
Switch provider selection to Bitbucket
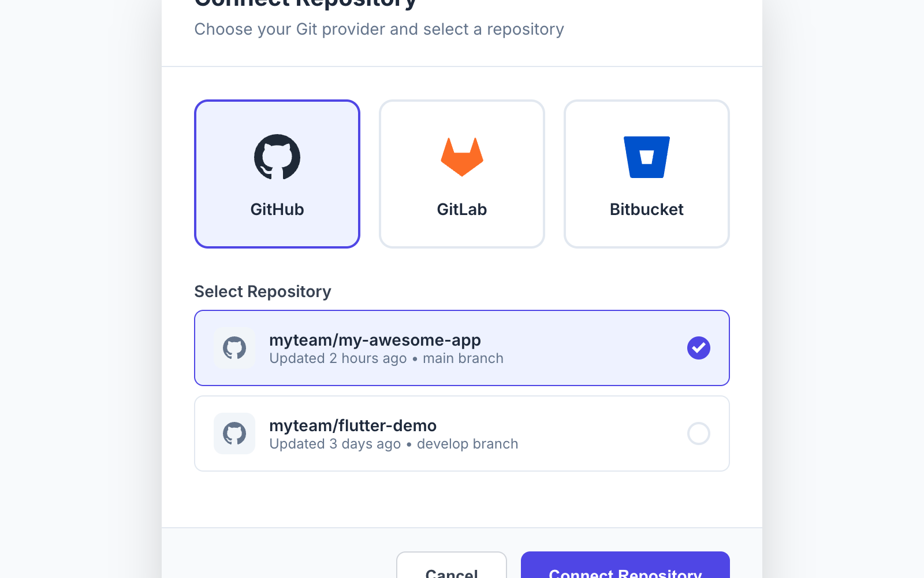(x=646, y=173)
